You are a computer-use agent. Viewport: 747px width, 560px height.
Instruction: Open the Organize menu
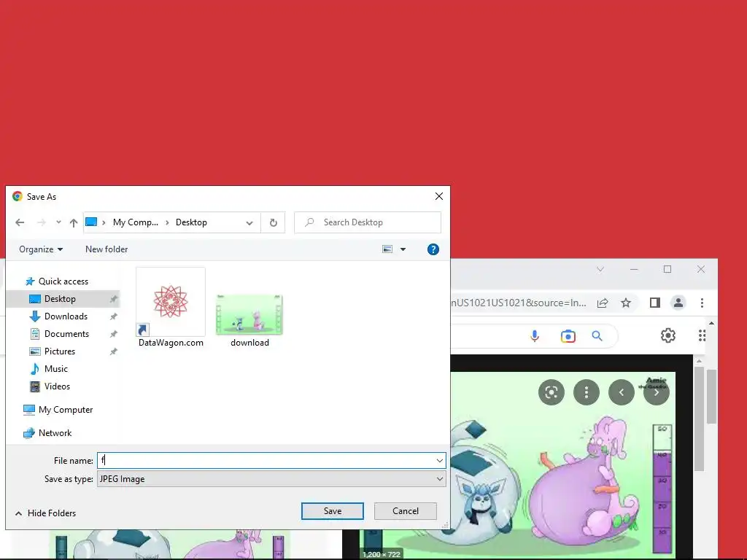pos(41,249)
